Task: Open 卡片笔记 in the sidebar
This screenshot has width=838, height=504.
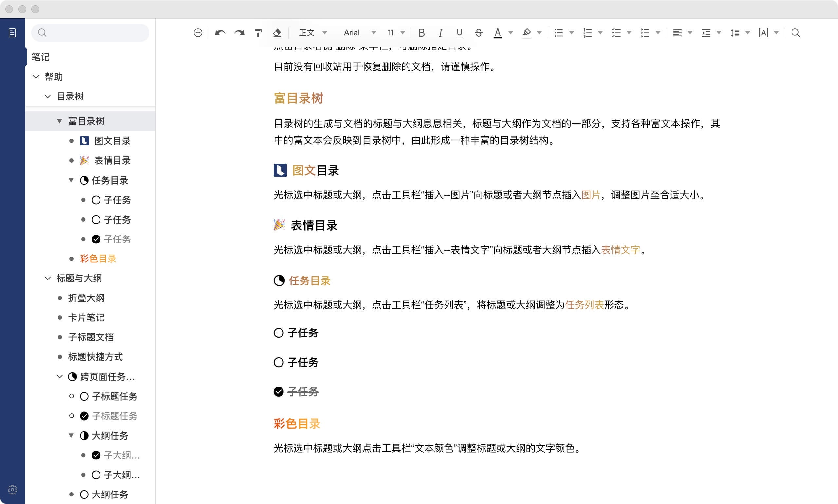Action: pos(86,317)
